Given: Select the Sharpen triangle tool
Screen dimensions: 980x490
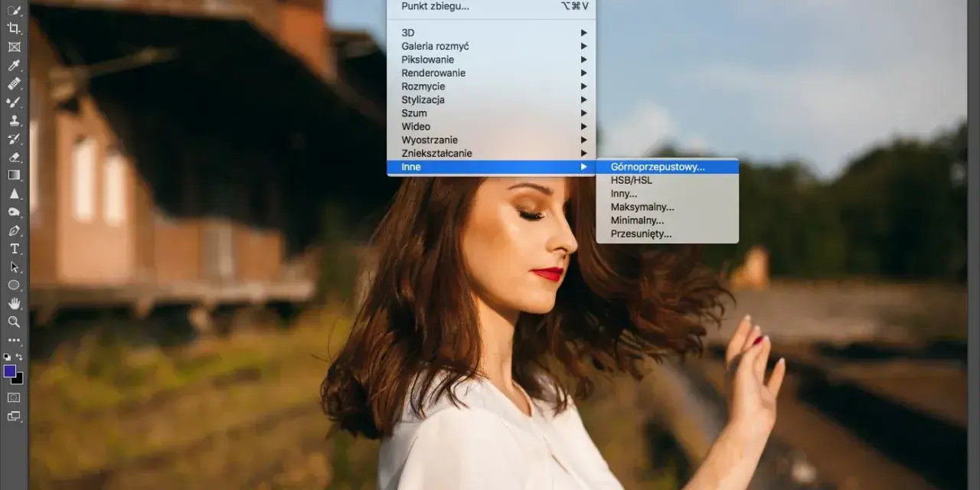Looking at the screenshot, I should tap(14, 194).
